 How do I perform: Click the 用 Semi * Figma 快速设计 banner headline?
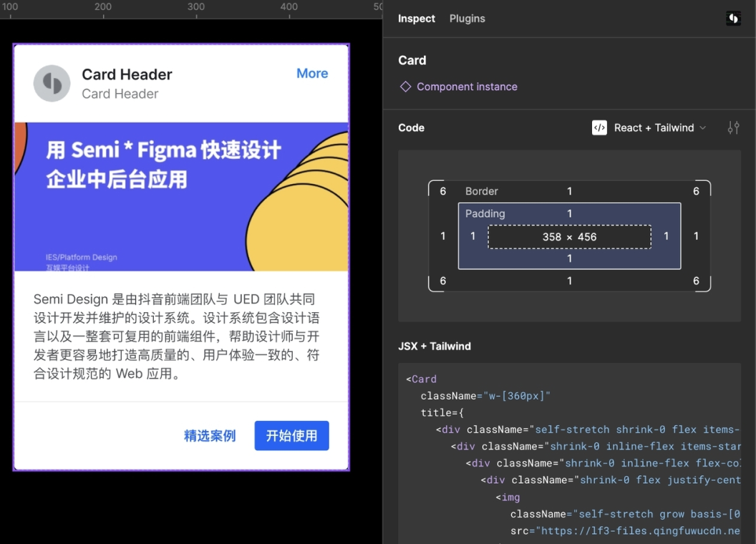point(163,150)
